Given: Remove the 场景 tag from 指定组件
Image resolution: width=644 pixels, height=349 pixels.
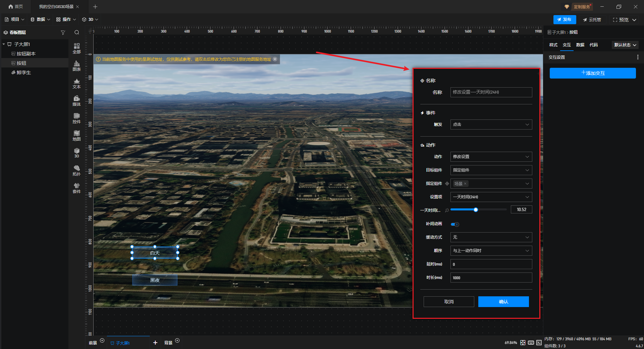Looking at the screenshot, I should point(465,184).
